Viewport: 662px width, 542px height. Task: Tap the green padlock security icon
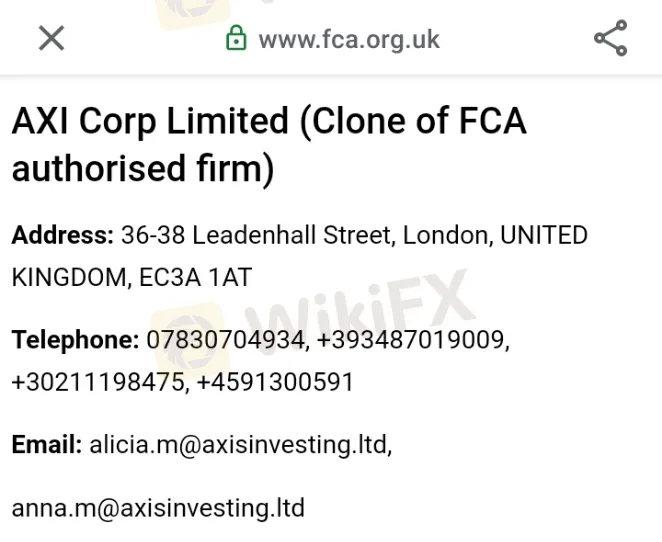pyautogui.click(x=237, y=39)
